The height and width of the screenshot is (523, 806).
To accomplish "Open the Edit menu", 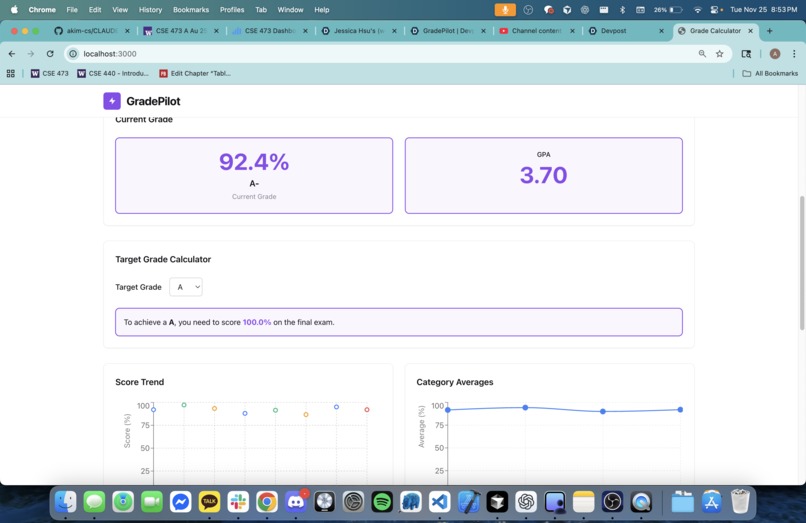I will pyautogui.click(x=95, y=9).
